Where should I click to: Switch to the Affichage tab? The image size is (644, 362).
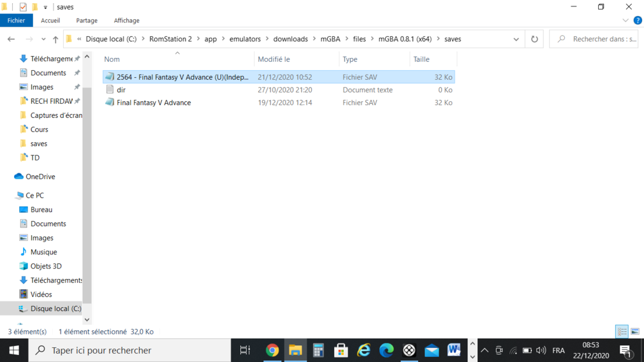point(126,21)
